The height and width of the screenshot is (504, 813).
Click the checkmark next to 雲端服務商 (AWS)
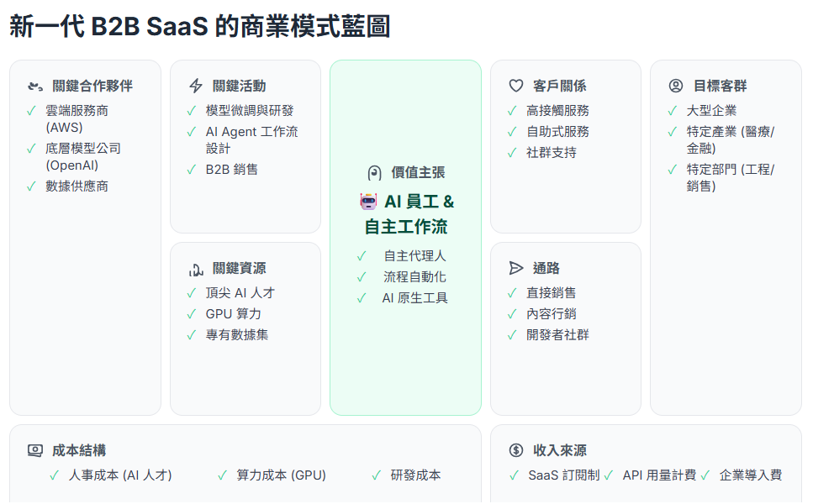click(x=31, y=110)
